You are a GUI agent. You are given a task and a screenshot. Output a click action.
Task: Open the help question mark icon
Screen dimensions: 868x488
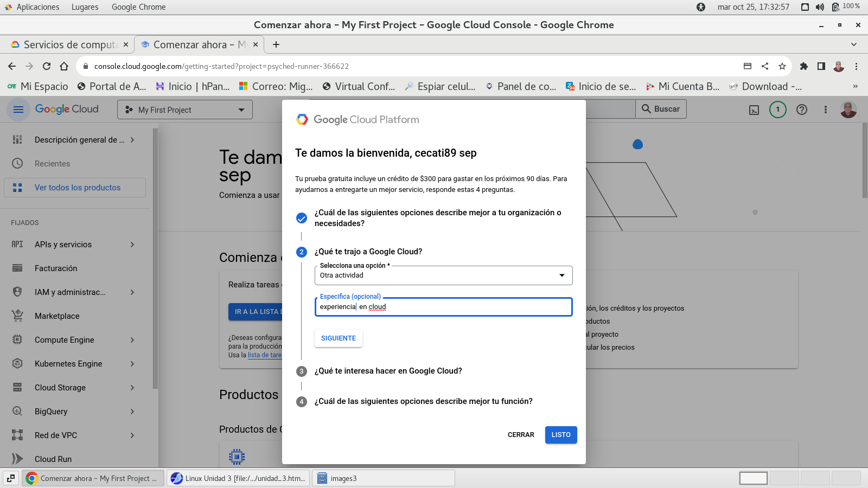pyautogui.click(x=801, y=110)
